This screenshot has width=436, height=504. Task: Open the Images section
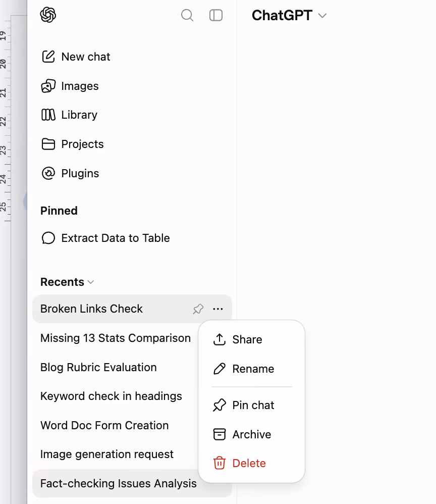pyautogui.click(x=80, y=86)
